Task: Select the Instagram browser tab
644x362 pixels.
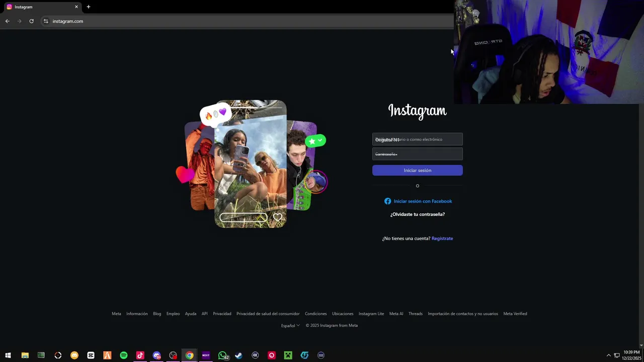Action: point(41,7)
